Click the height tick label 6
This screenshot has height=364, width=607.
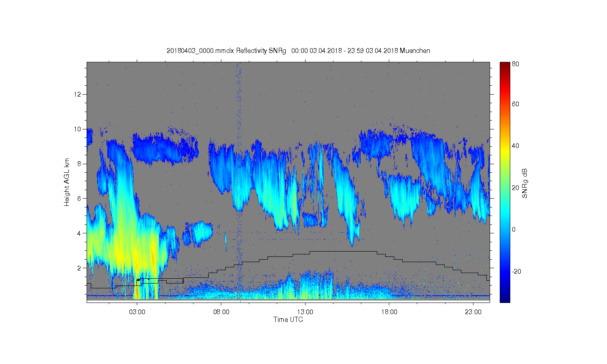(x=80, y=198)
